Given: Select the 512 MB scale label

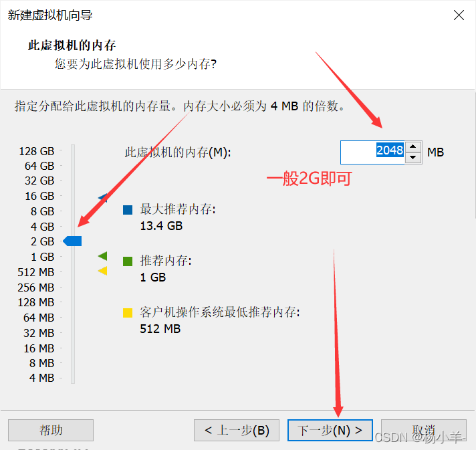Looking at the screenshot, I should click(36, 272).
